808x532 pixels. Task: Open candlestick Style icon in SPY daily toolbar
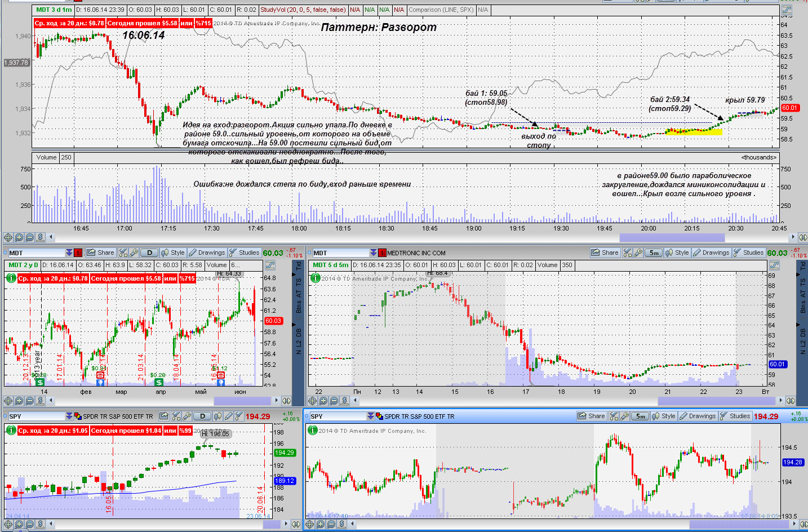click(x=218, y=416)
